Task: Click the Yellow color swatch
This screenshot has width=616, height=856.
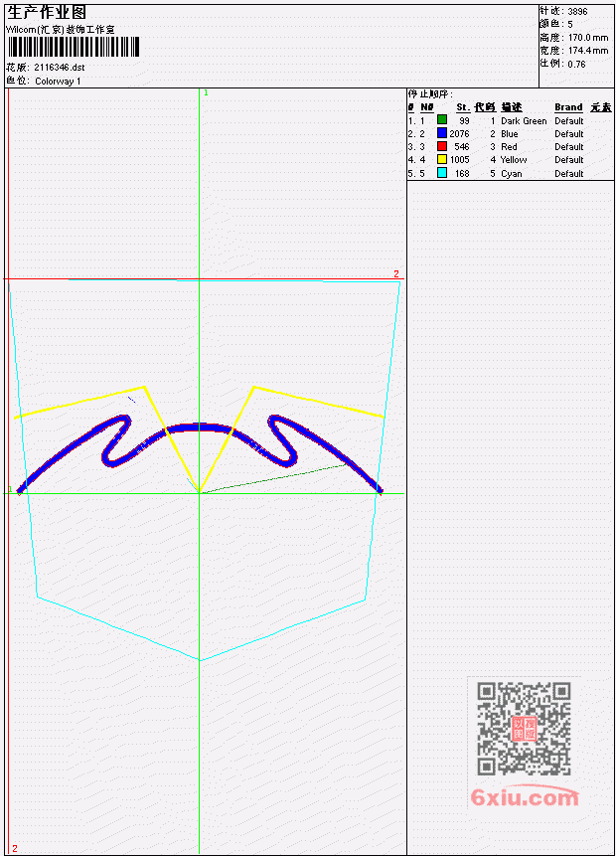Action: coord(442,159)
